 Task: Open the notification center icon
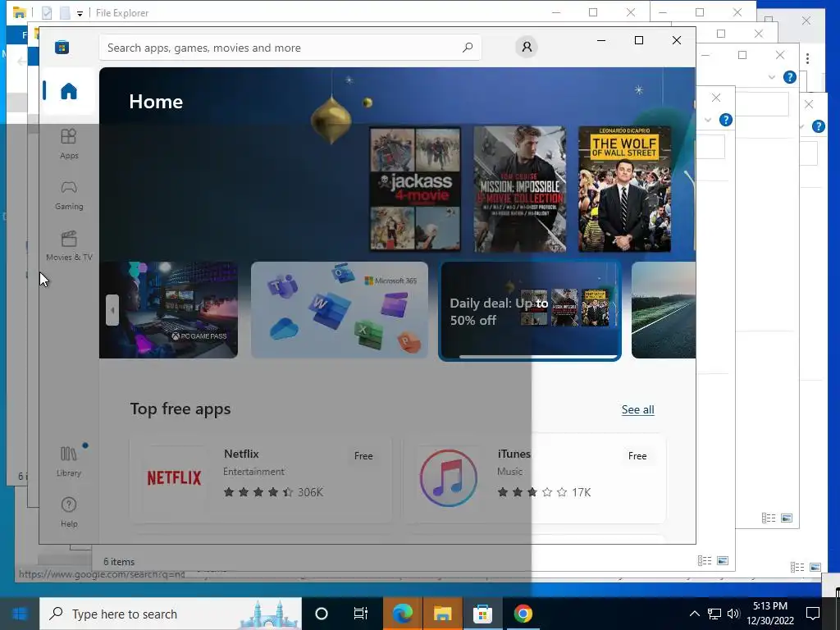click(x=813, y=614)
